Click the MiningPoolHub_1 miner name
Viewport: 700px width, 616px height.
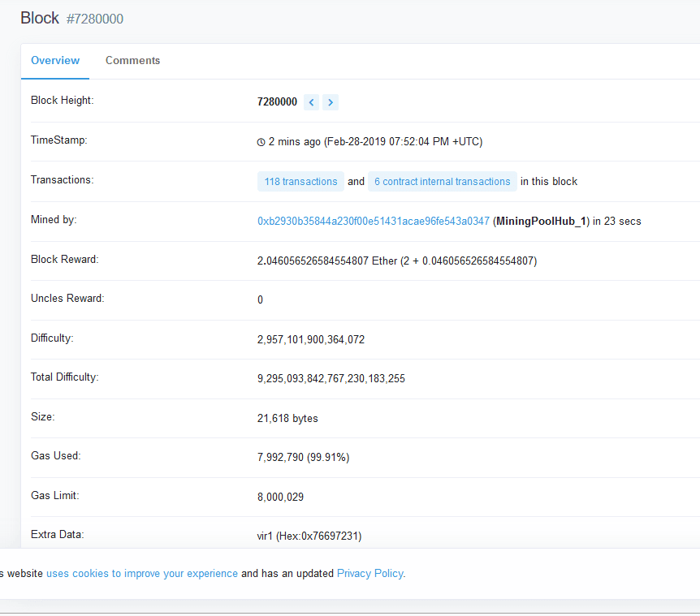click(541, 221)
